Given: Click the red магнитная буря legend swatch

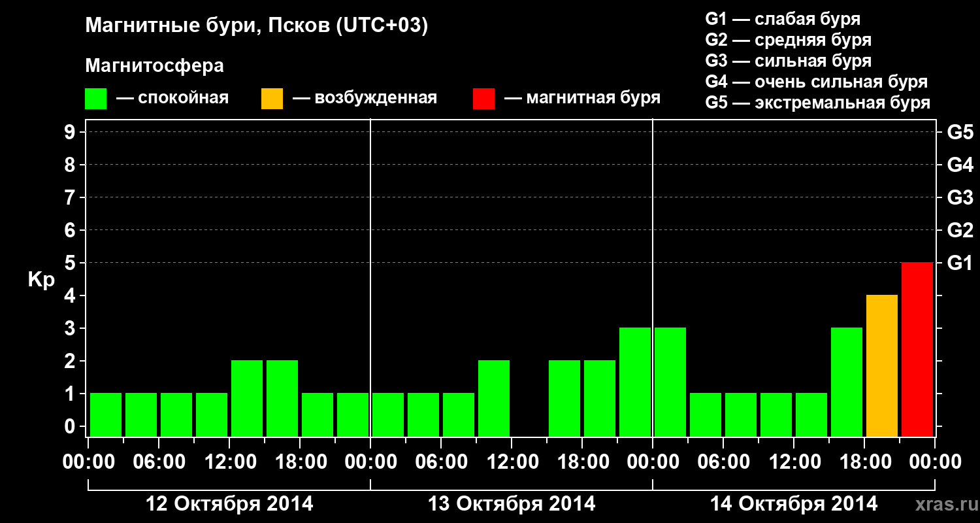Looking at the screenshot, I should click(x=483, y=99).
